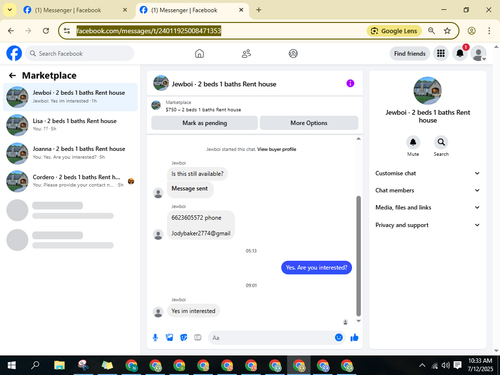
Task: View site information icon in address bar
Action: coord(67,31)
